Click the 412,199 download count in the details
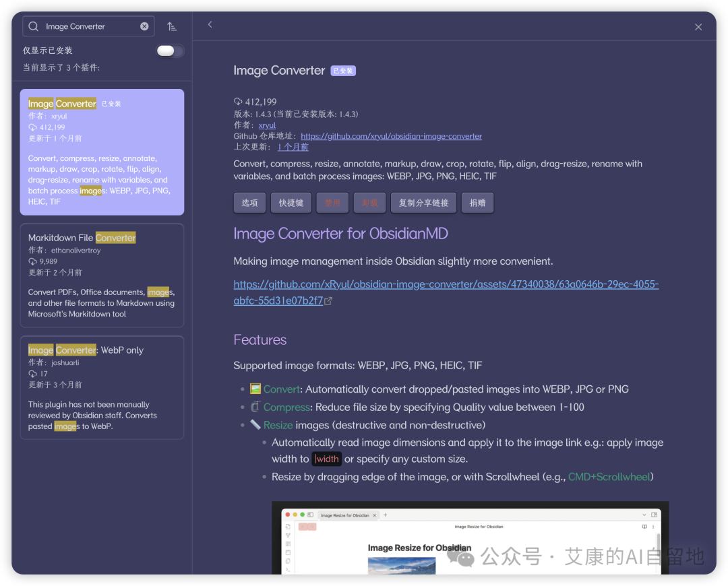 tap(261, 102)
